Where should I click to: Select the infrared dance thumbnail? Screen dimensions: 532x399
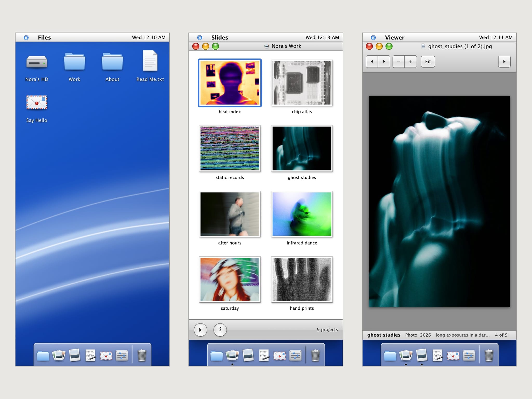pyautogui.click(x=302, y=214)
